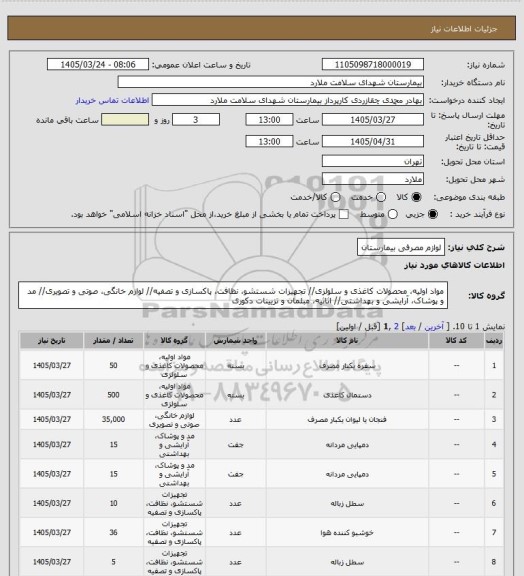Click quantity cell 36
This screenshot has width=524, height=576.
click(113, 533)
